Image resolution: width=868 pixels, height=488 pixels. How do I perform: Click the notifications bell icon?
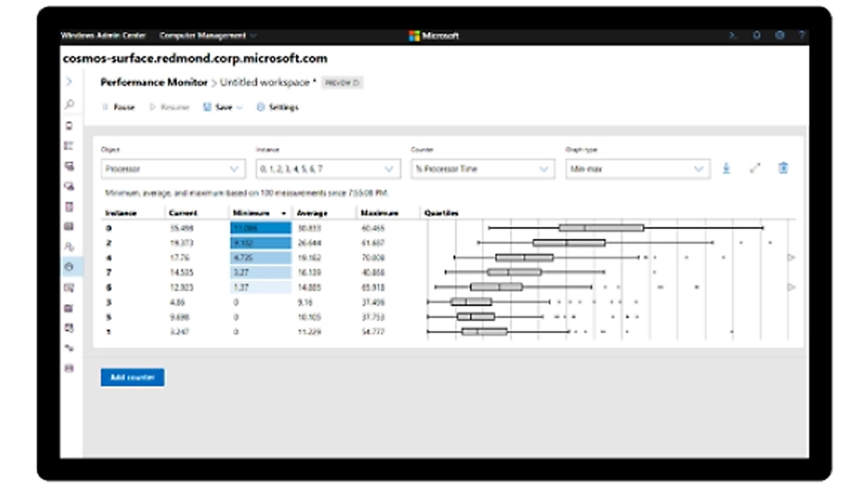[x=756, y=35]
